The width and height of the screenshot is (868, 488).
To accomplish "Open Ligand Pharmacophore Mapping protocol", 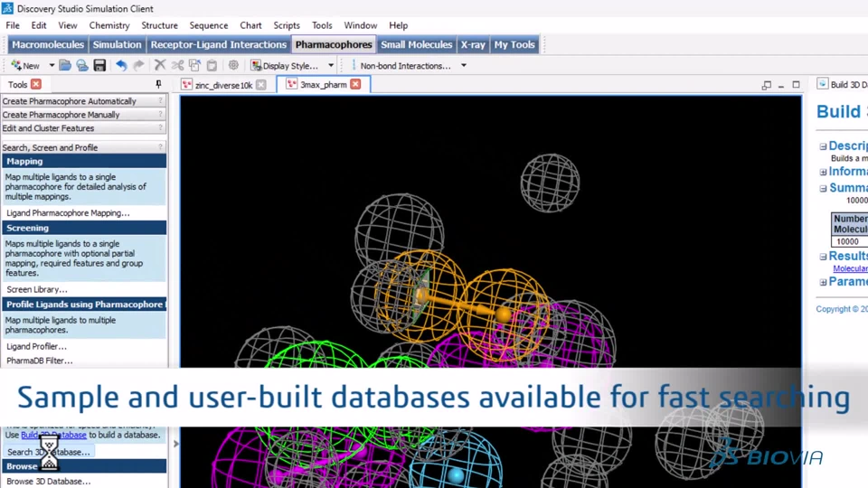I will 68,213.
